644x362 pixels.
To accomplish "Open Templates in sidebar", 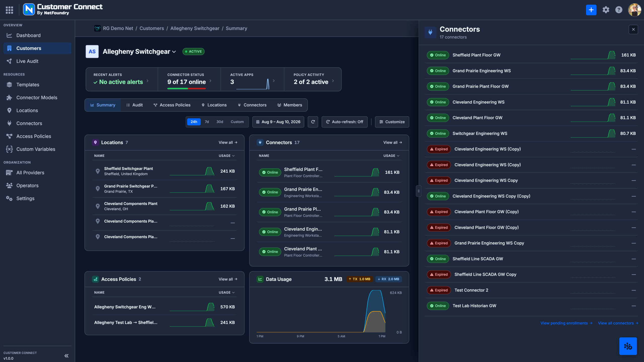I will [x=37, y=85].
